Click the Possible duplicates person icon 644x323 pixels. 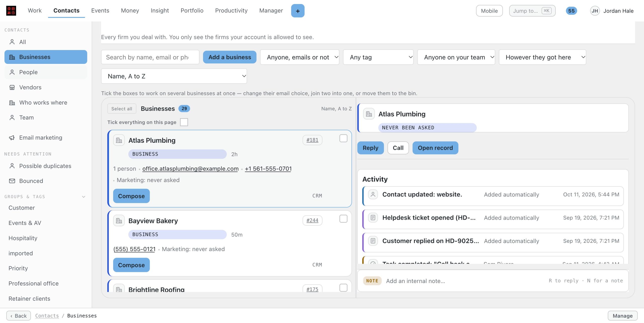(12, 166)
